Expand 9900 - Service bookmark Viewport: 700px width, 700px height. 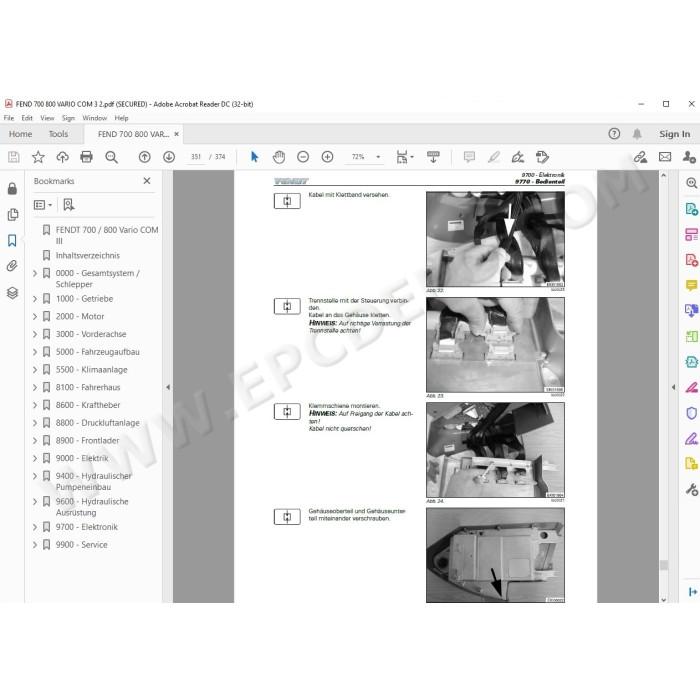(x=35, y=545)
